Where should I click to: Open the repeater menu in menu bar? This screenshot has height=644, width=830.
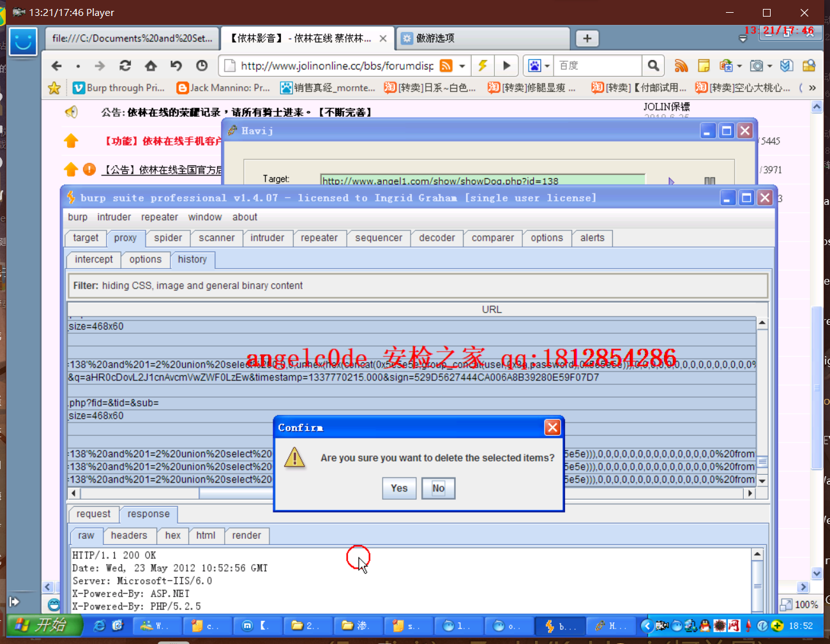(160, 217)
